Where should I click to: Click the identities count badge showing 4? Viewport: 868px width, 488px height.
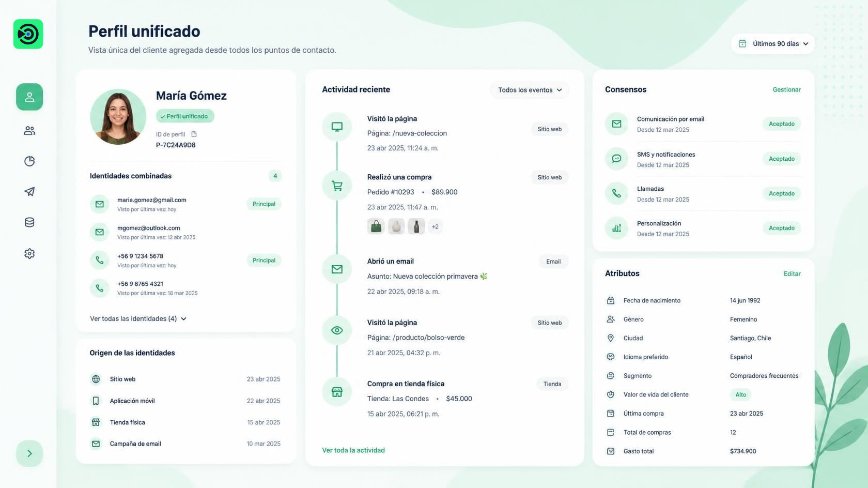click(x=275, y=176)
